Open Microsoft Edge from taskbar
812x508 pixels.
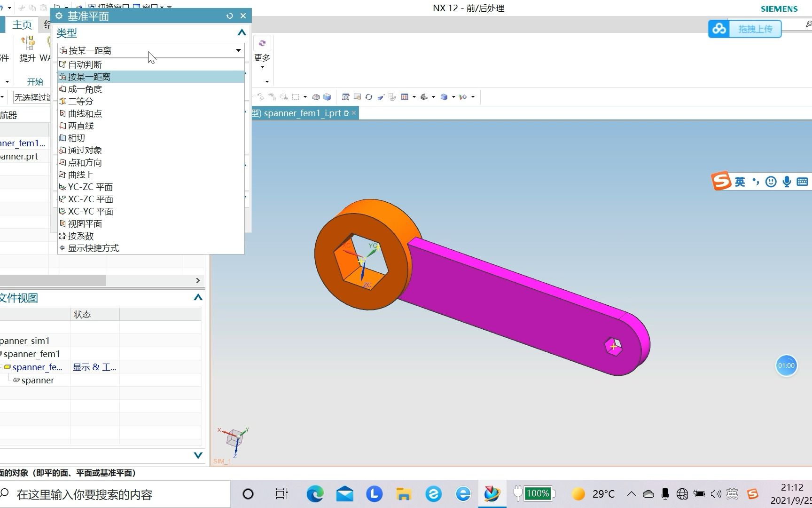[x=315, y=494]
